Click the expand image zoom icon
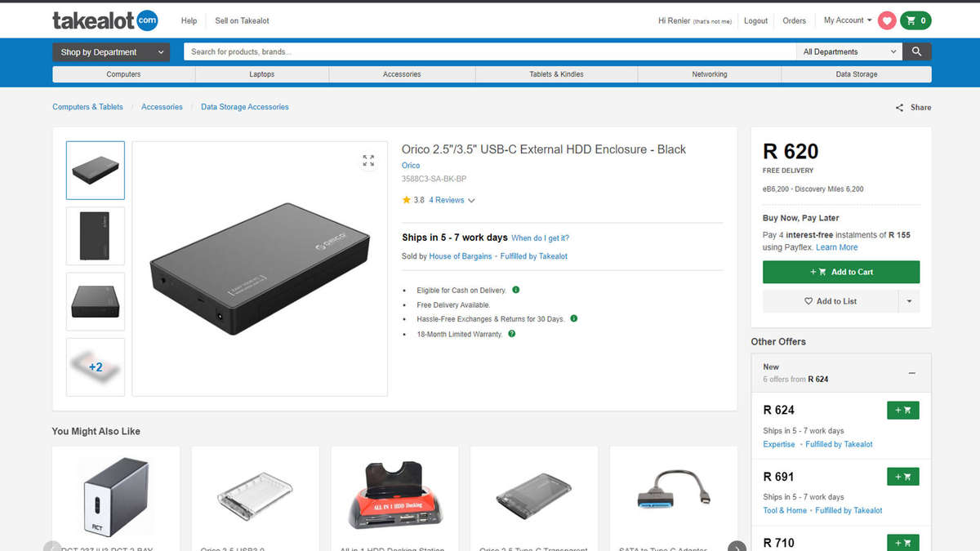This screenshot has width=980, height=551. [x=368, y=161]
